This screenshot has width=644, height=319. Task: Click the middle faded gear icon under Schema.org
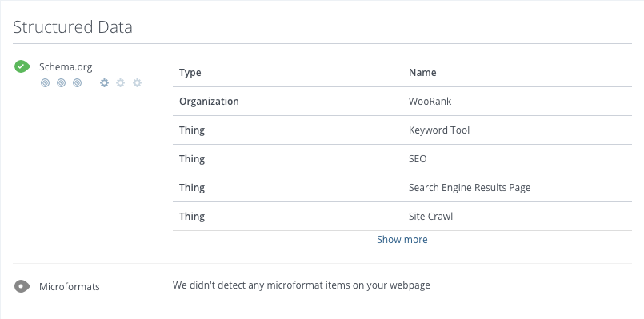[120, 83]
